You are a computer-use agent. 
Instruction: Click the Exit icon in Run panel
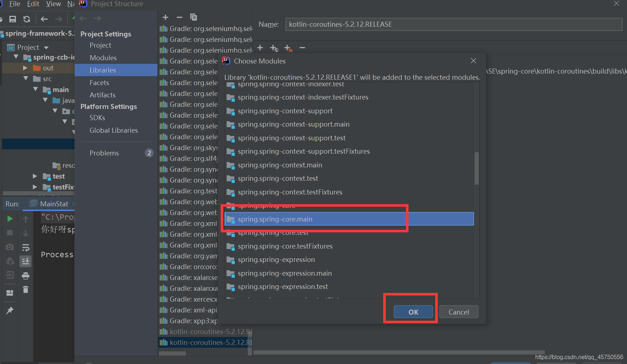tap(10, 275)
